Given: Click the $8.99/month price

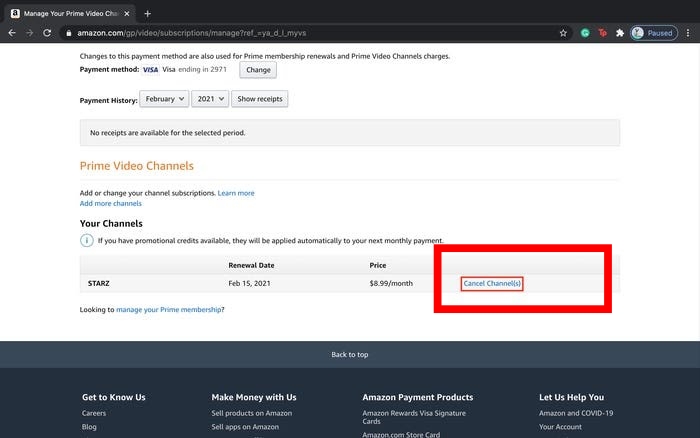Looking at the screenshot, I should coord(391,284).
